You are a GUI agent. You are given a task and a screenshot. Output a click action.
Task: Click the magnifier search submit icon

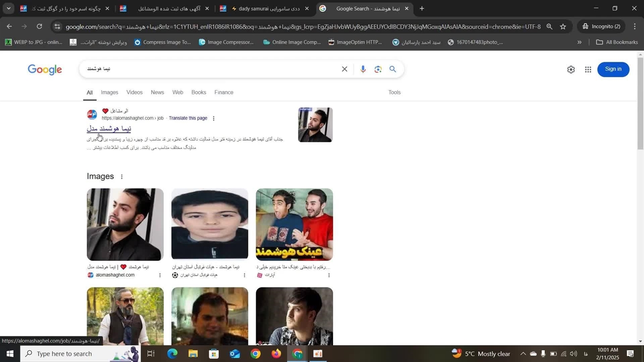[393, 69]
